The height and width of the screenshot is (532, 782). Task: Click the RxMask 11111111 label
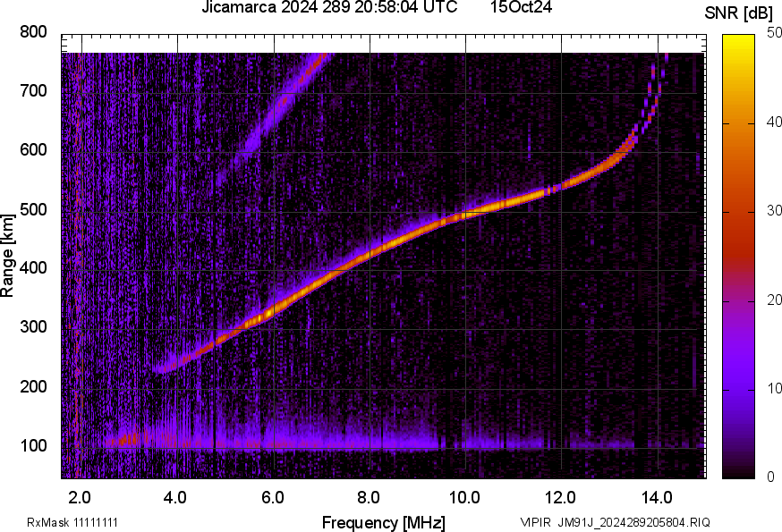pyautogui.click(x=72, y=522)
